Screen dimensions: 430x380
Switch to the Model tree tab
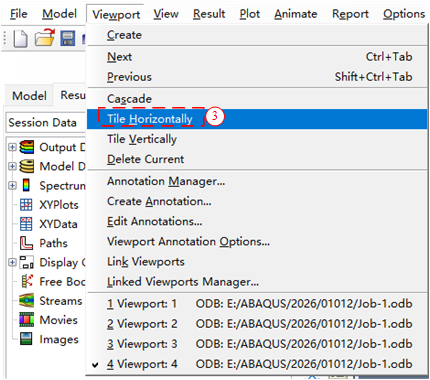[x=29, y=96]
